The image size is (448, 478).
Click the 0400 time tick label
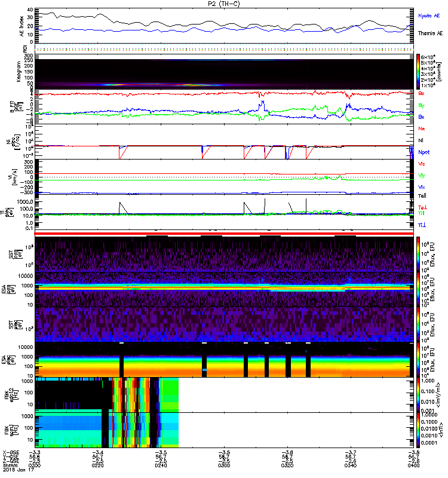pos(413,465)
